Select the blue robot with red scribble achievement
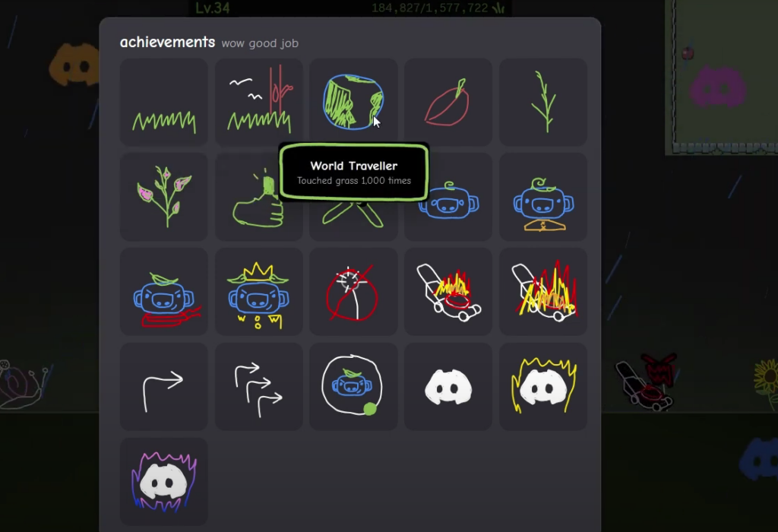The height and width of the screenshot is (532, 778). pyautogui.click(x=164, y=292)
